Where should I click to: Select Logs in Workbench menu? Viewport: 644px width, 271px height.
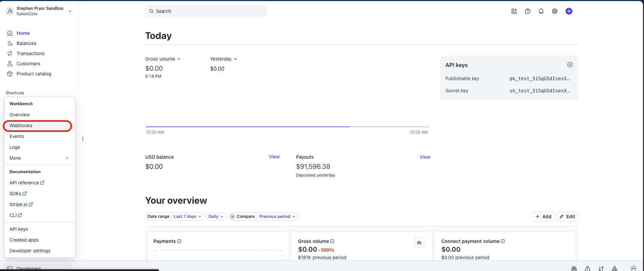pyautogui.click(x=40, y=147)
